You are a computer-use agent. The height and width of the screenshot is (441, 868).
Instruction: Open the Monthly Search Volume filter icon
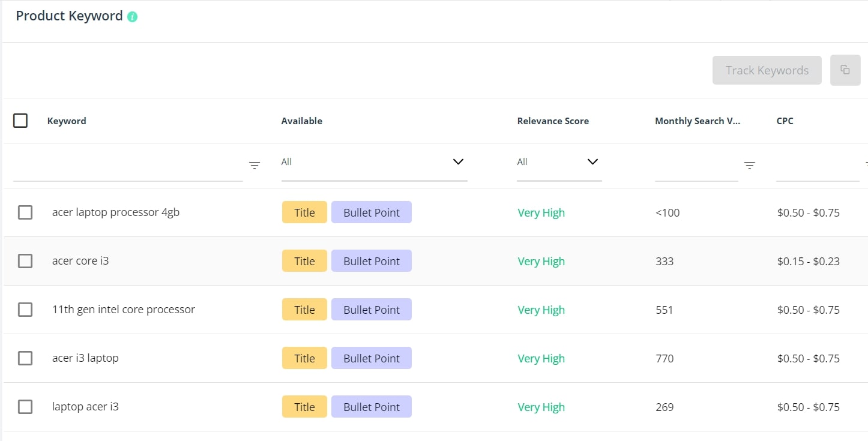pos(750,166)
